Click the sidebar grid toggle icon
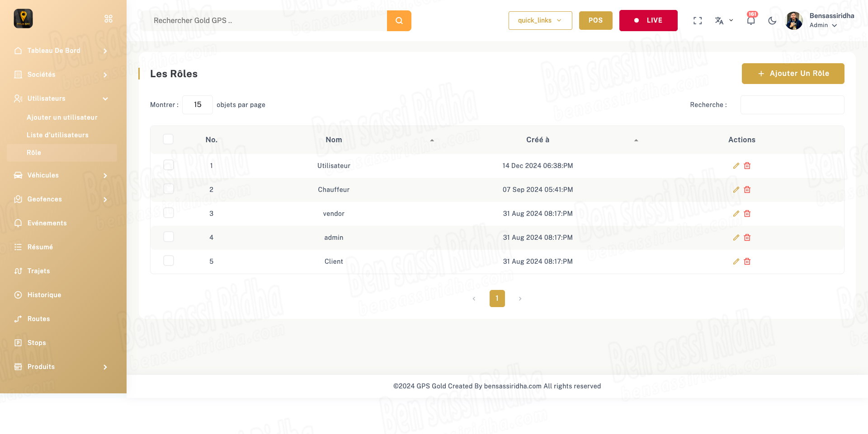868x434 pixels. (108, 19)
